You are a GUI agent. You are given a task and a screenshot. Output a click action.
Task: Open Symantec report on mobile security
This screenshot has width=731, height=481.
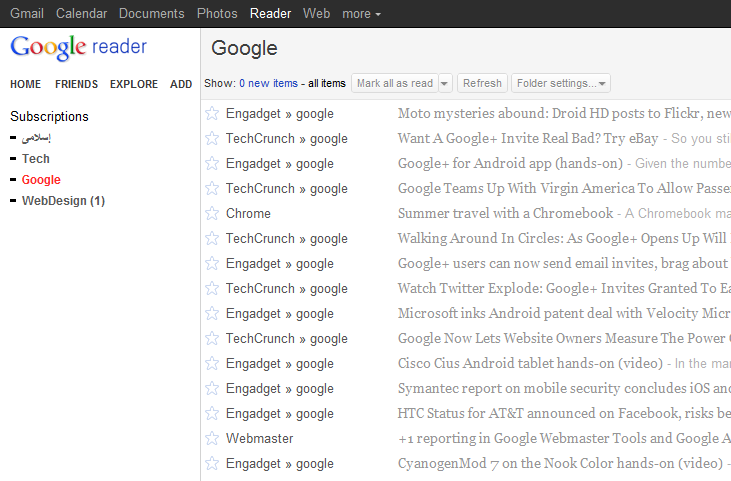tap(564, 388)
